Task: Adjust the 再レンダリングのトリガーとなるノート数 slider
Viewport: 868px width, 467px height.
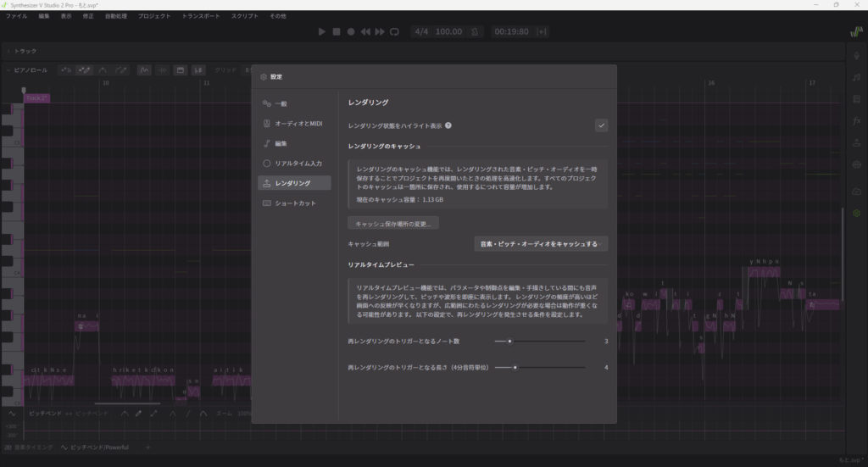Action: point(509,342)
